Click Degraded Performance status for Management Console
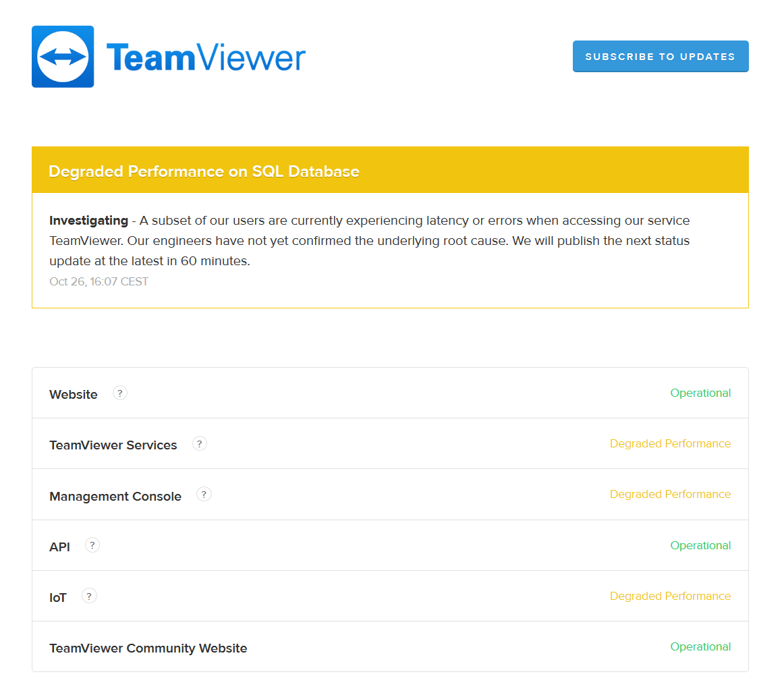The height and width of the screenshot is (693, 784). [670, 494]
